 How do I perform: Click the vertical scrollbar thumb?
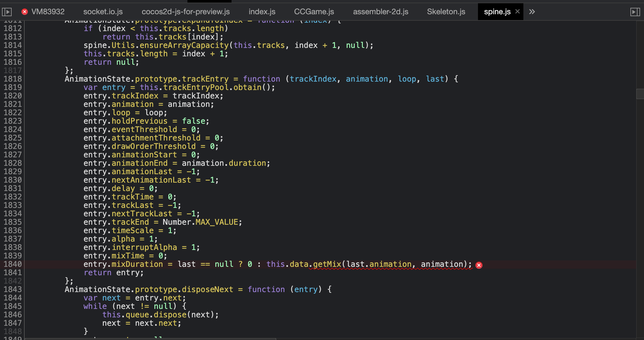640,94
